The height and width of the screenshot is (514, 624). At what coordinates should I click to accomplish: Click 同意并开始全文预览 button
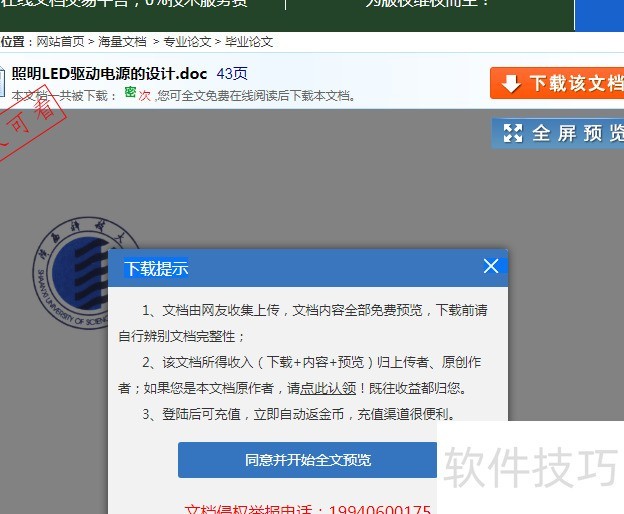tap(307, 460)
